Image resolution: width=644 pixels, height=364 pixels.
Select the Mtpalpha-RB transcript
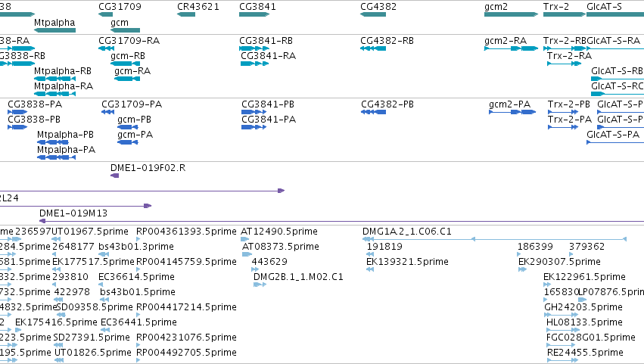[x=54, y=79]
